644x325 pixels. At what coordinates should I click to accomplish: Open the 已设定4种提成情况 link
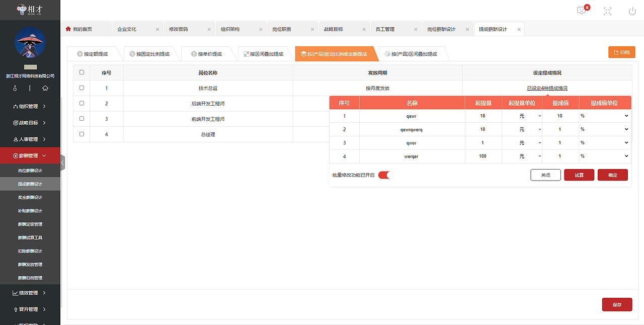pos(547,88)
